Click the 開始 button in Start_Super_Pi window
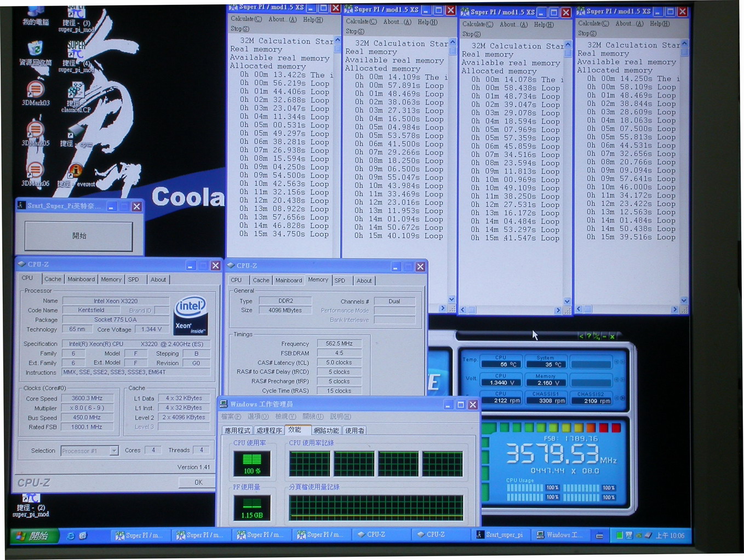This screenshot has width=744, height=560. [79, 236]
